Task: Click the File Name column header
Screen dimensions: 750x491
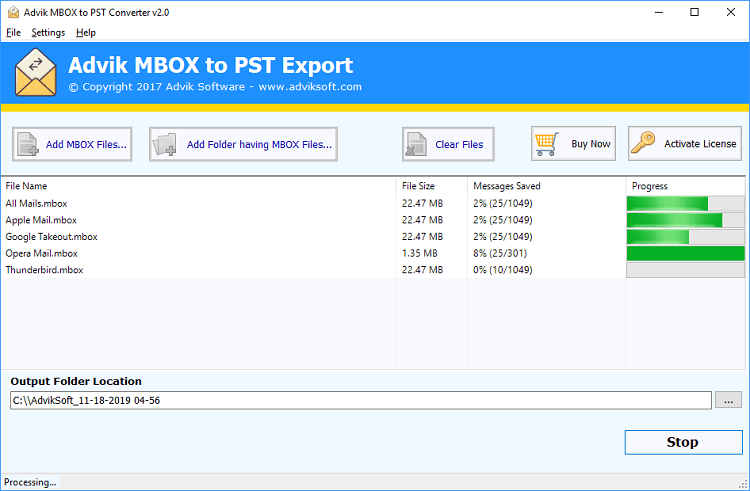Action: click(26, 186)
